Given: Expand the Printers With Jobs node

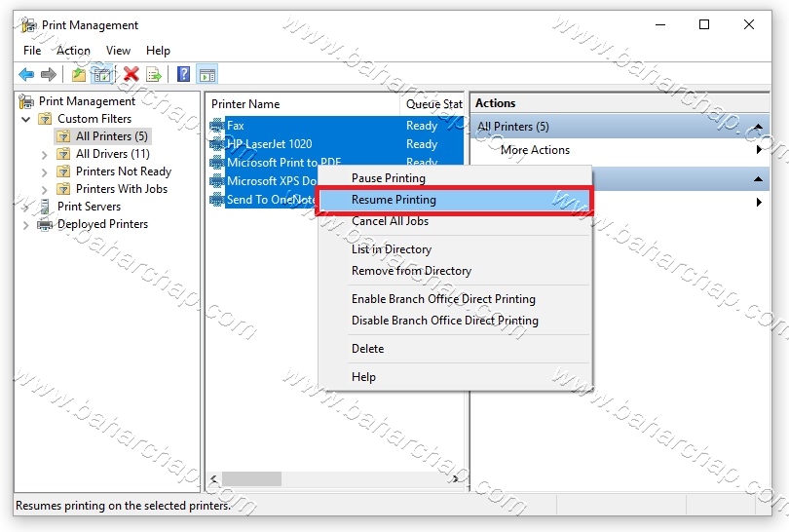Looking at the screenshot, I should pyautogui.click(x=44, y=190).
